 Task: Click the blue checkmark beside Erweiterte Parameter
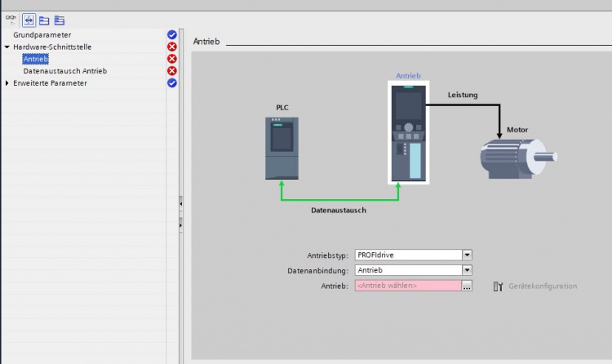pos(172,83)
